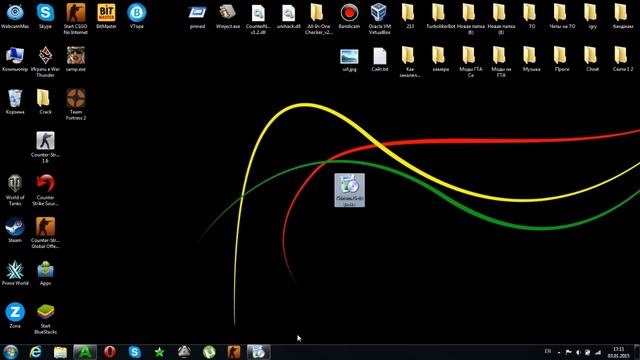Viewport: 640px width, 360px height.
Task: Select the Apps desktop icon
Action: (x=45, y=273)
